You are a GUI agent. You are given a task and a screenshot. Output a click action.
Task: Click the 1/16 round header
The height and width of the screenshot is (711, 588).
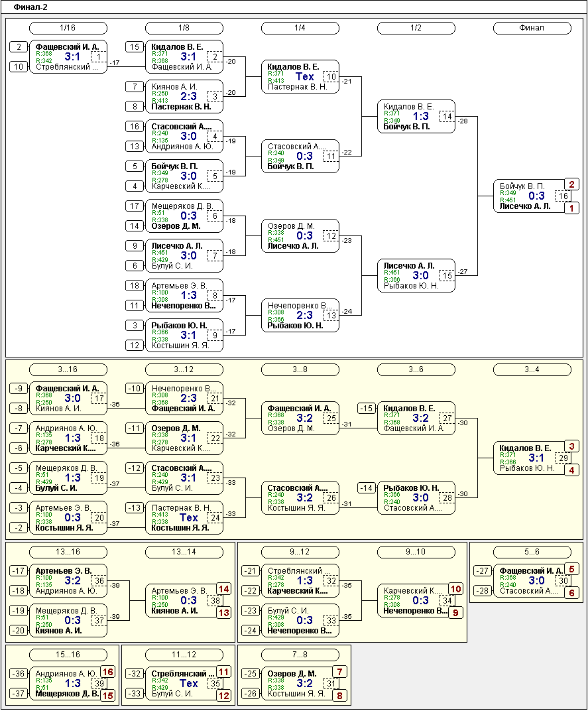coord(68,28)
